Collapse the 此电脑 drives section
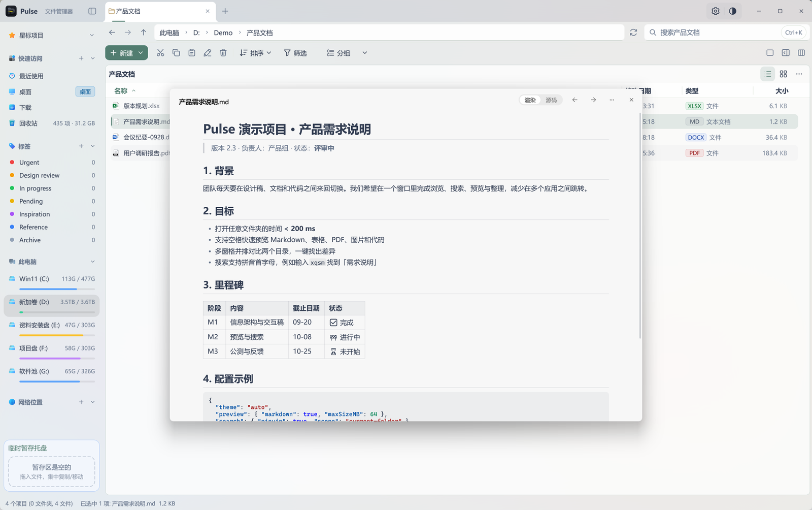Viewport: 812px width, 510px height. click(92, 262)
